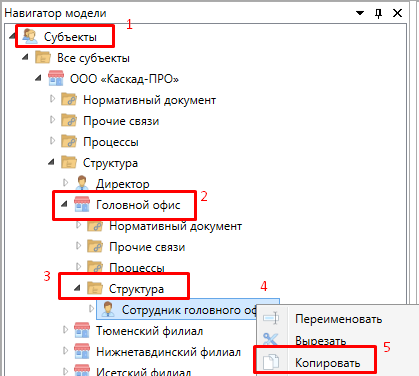This screenshot has width=419, height=376.
Task: Select Прочие связи text under Головной офис
Action: click(x=147, y=247)
